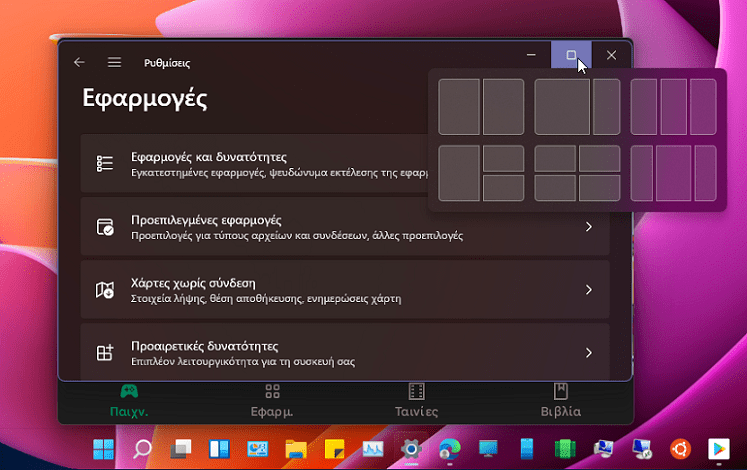Open Google Play Store from the taskbar

(719, 449)
